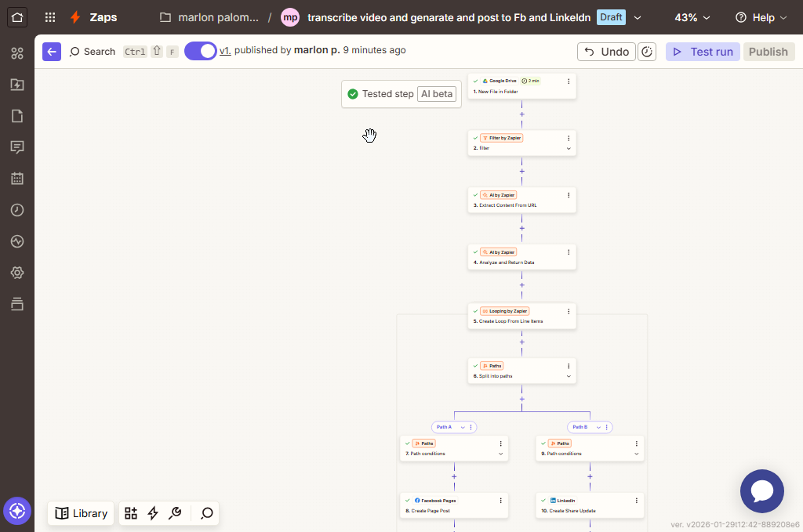803x532 pixels.
Task: Select the clock history icon in the left sidebar
Action: [17, 210]
